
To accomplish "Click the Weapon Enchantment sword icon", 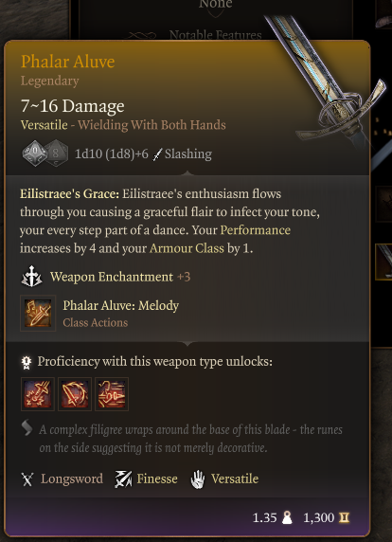I will [x=31, y=277].
